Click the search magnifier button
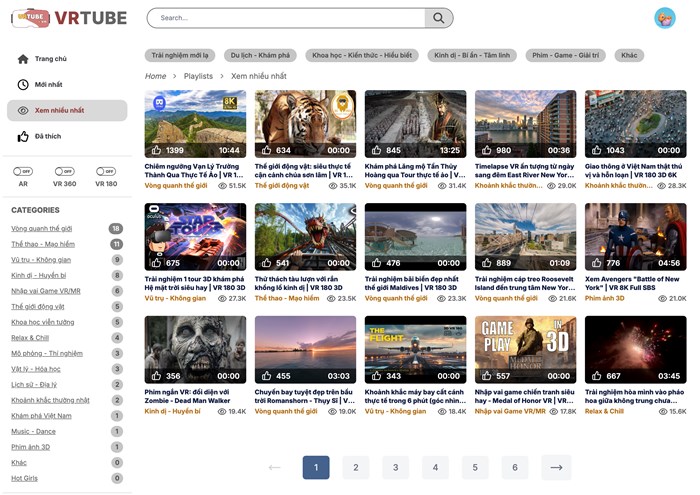The width and height of the screenshot is (700, 495). 439,18
